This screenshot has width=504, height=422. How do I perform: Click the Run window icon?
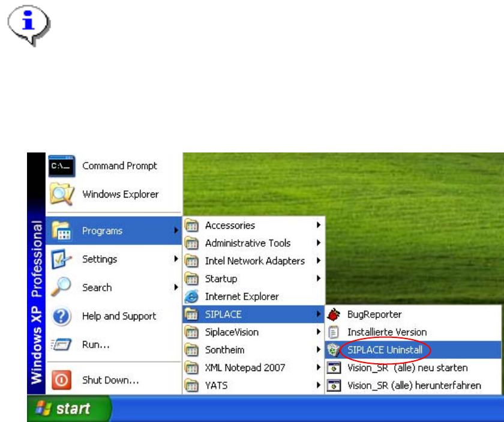[x=61, y=345]
